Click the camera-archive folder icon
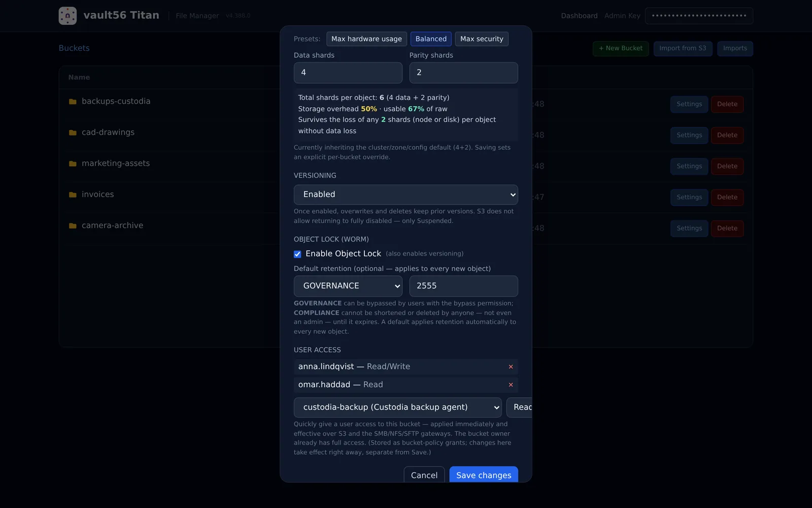 [x=73, y=226]
